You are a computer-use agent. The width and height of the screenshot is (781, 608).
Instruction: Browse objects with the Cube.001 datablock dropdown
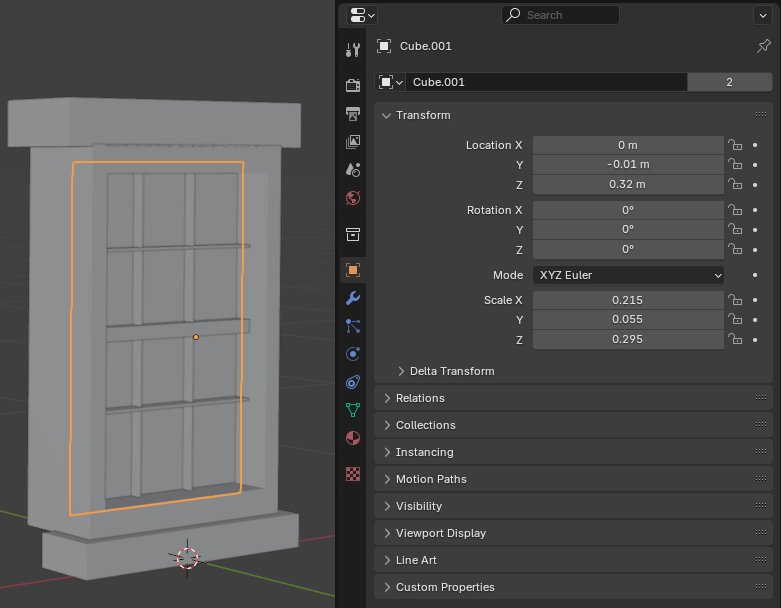click(390, 82)
